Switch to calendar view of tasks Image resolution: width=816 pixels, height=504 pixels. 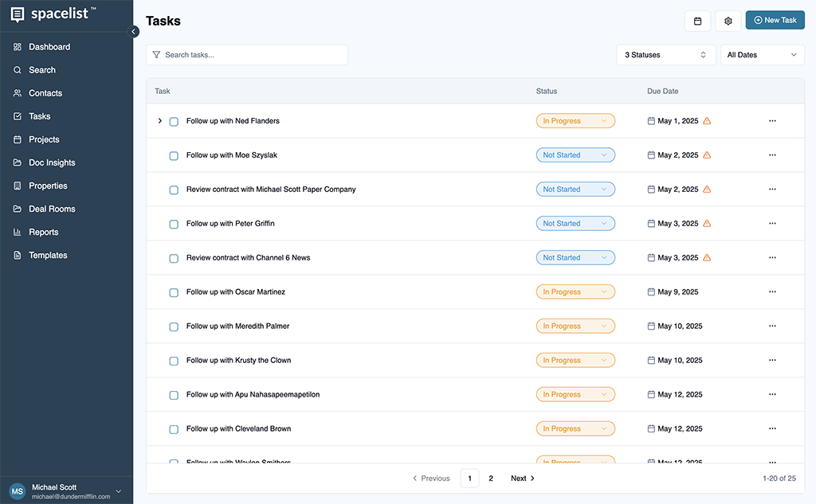click(x=698, y=21)
